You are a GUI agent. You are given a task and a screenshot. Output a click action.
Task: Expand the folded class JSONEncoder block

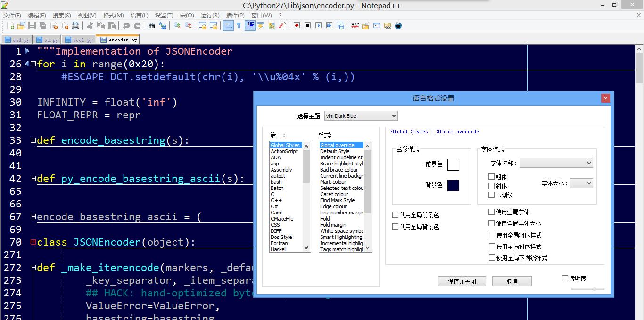(x=33, y=242)
